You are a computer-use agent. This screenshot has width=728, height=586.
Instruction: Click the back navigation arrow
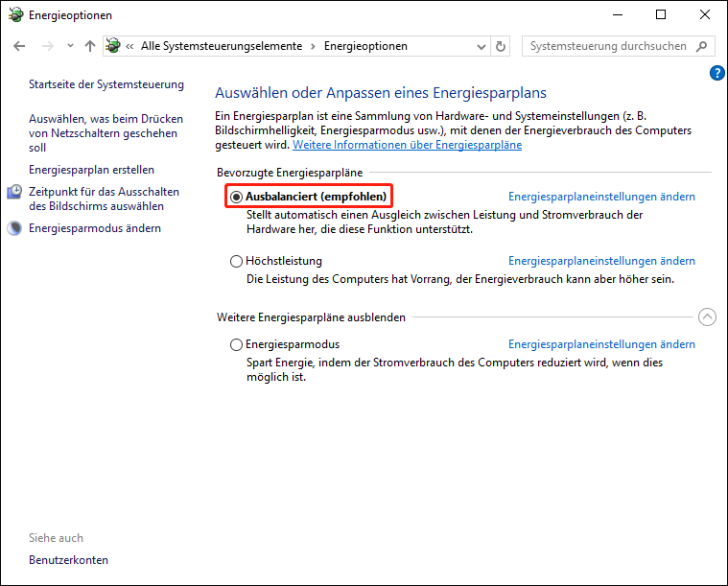(x=19, y=46)
